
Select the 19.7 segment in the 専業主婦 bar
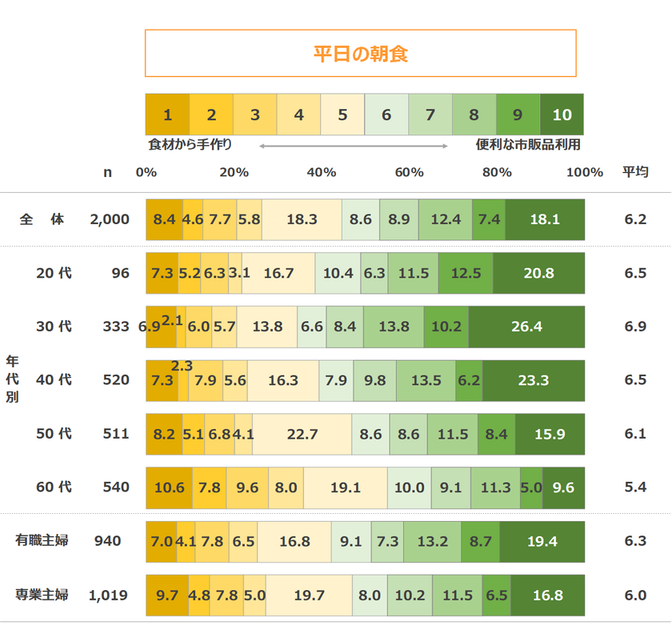(309, 595)
